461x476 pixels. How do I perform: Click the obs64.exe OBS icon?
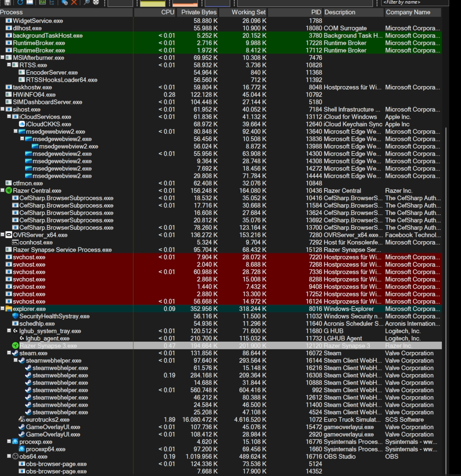(15, 456)
